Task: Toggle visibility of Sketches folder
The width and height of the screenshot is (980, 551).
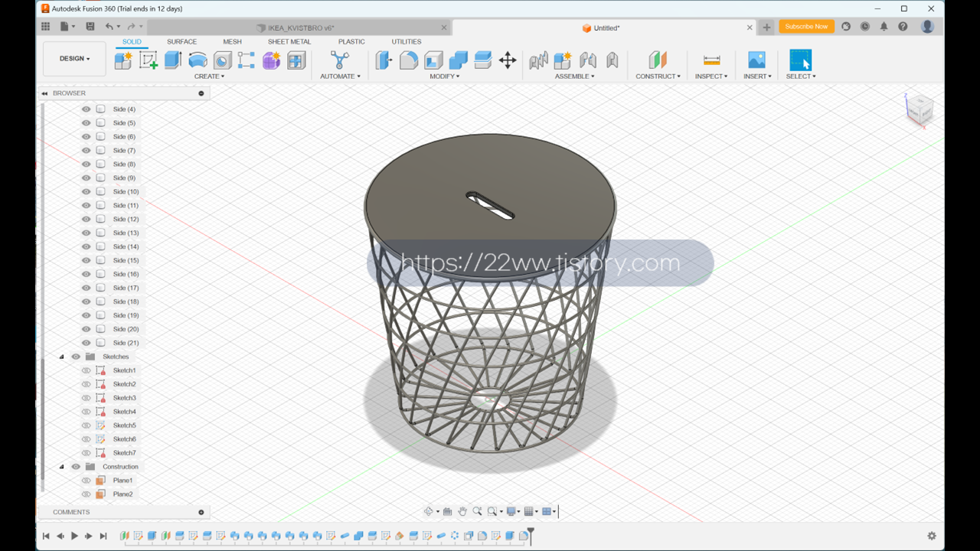Action: pyautogui.click(x=76, y=357)
